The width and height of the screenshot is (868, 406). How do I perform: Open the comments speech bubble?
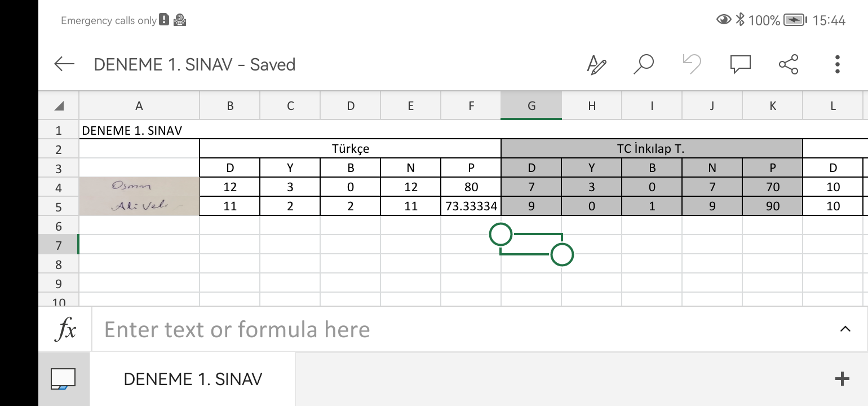(740, 64)
